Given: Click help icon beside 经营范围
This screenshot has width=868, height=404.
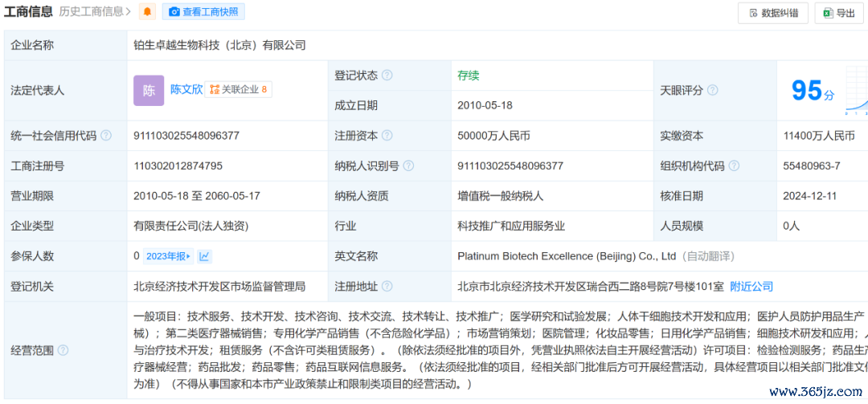Looking at the screenshot, I should point(63,350).
